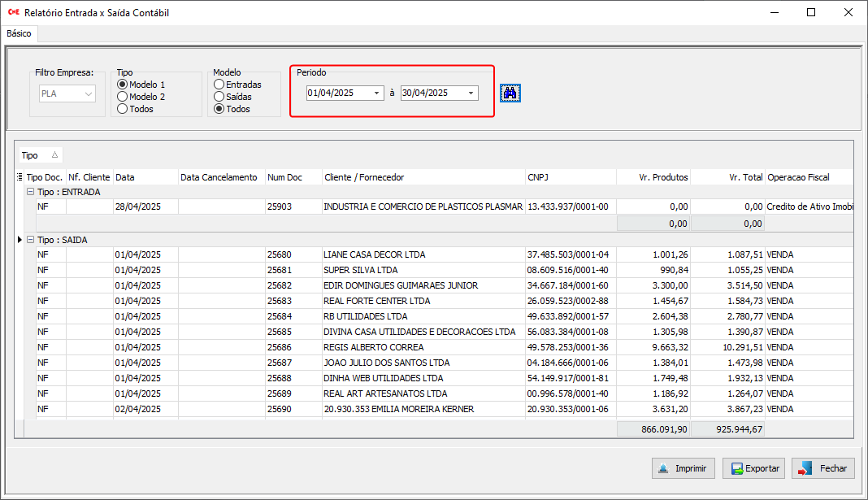Export the report with Exportar
The height and width of the screenshot is (500, 868).
(753, 468)
